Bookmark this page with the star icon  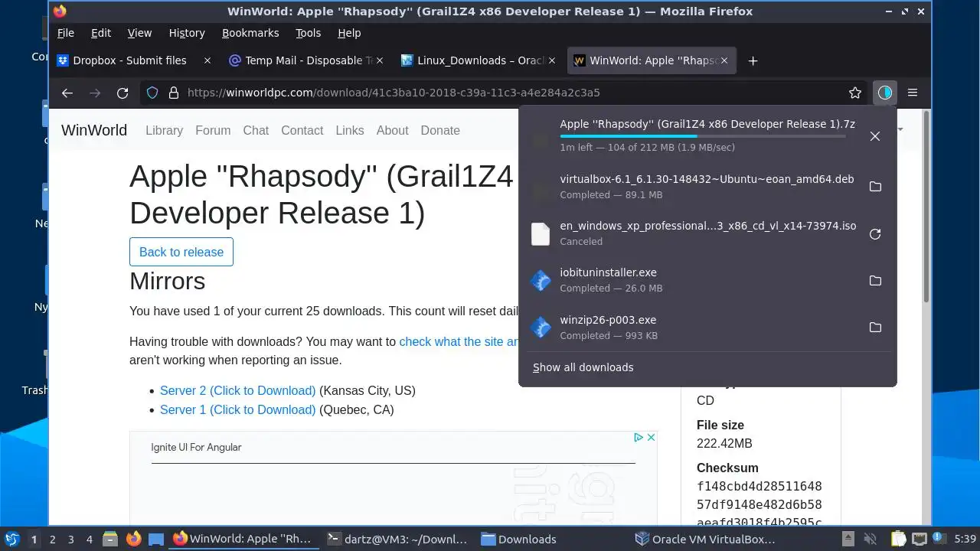coord(855,93)
